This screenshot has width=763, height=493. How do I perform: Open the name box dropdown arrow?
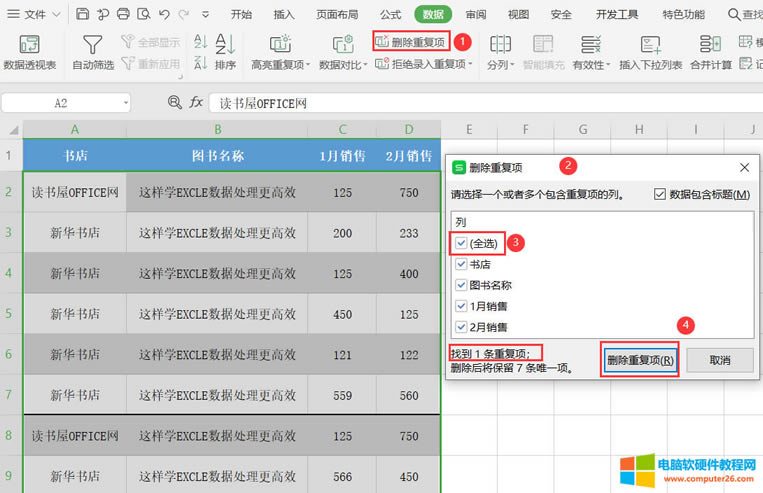point(125,103)
